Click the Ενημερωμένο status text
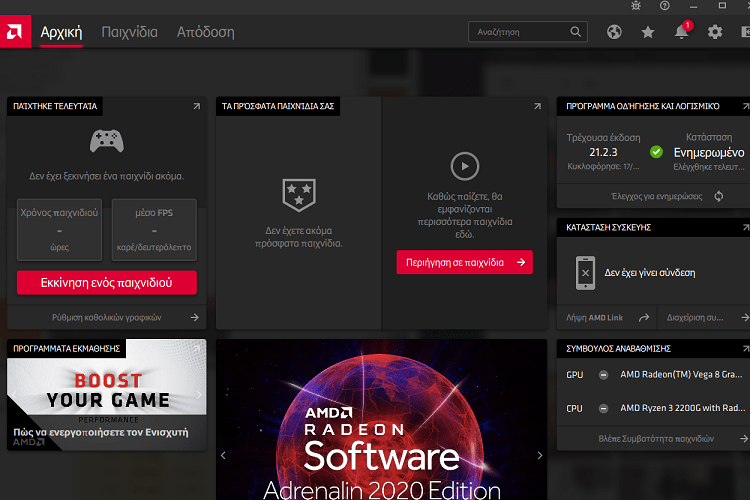The width and height of the screenshot is (750, 500). coord(709,153)
